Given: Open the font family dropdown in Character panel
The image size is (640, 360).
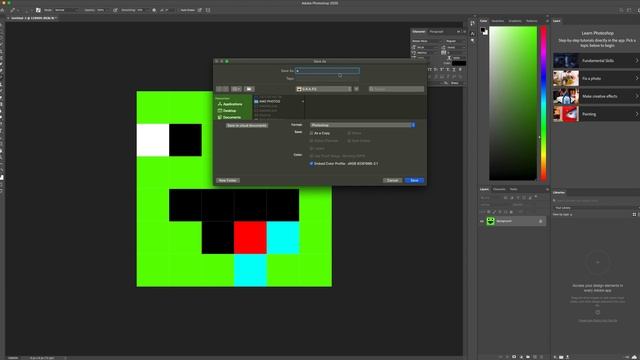Looking at the screenshot, I should pyautogui.click(x=427, y=41).
